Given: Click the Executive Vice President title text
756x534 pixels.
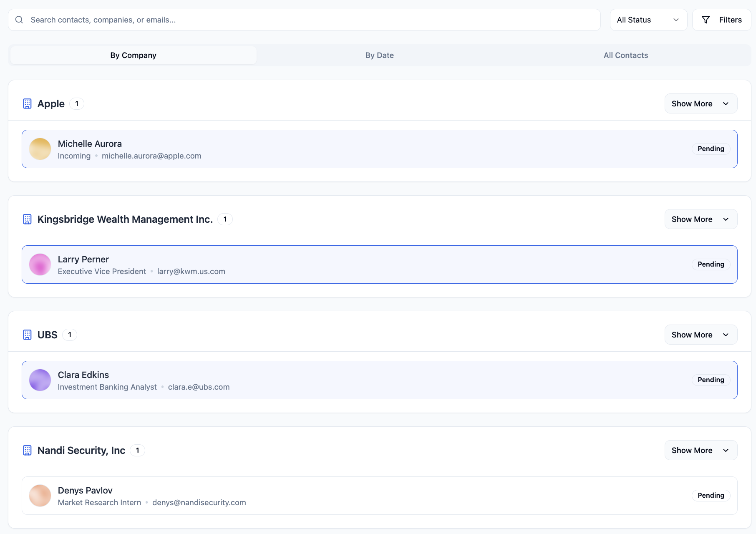Looking at the screenshot, I should (102, 271).
